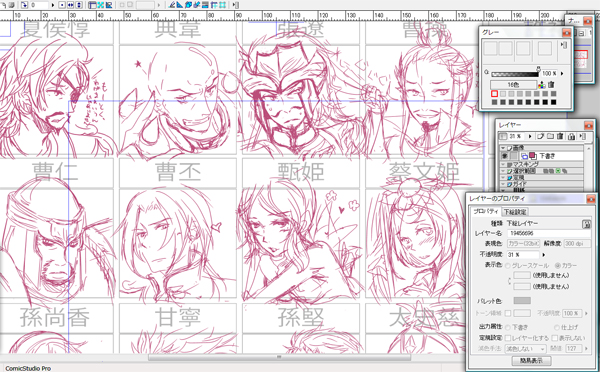The height and width of the screenshot is (372, 600).
Task: Click the new layer icon in Layers panel
Action: pos(540,136)
